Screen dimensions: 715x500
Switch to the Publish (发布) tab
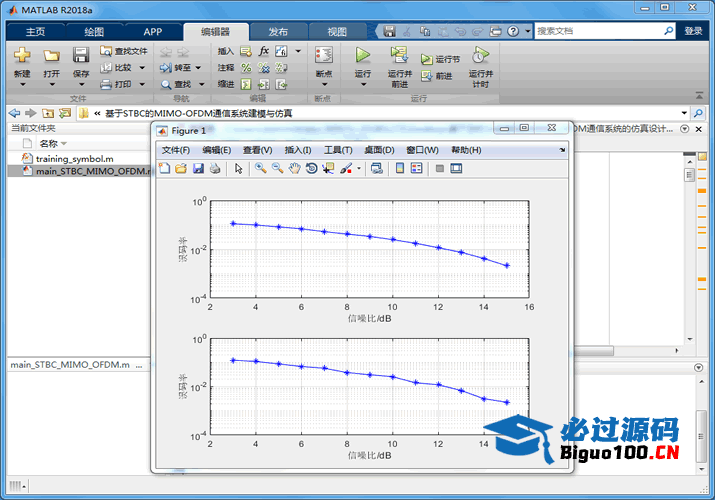278,31
